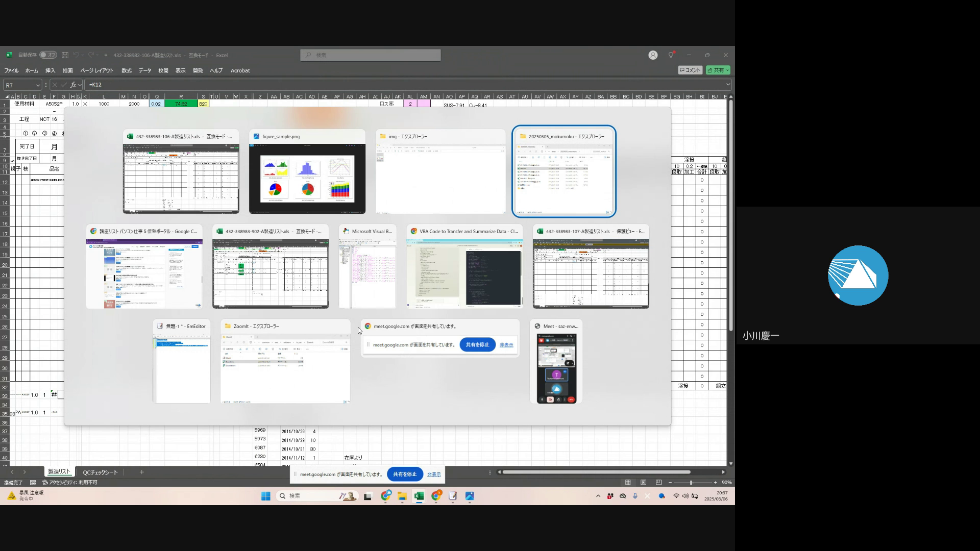Click the insert function fx icon
The image size is (980, 551).
pyautogui.click(x=73, y=85)
